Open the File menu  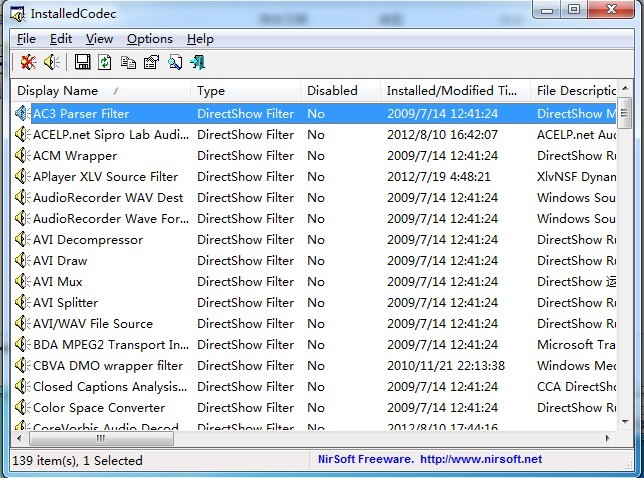point(26,39)
